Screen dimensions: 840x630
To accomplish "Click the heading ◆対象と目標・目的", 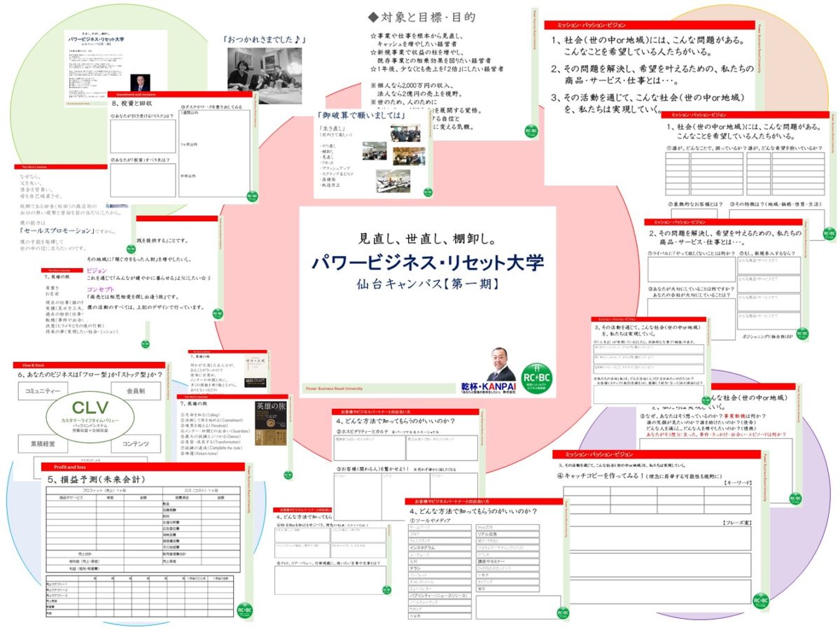I will coord(422,17).
